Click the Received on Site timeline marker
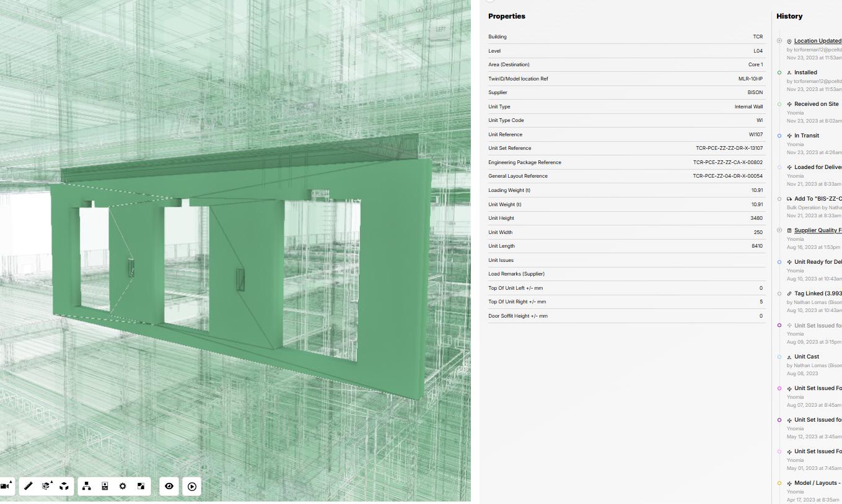This screenshot has width=842, height=504. tap(779, 104)
